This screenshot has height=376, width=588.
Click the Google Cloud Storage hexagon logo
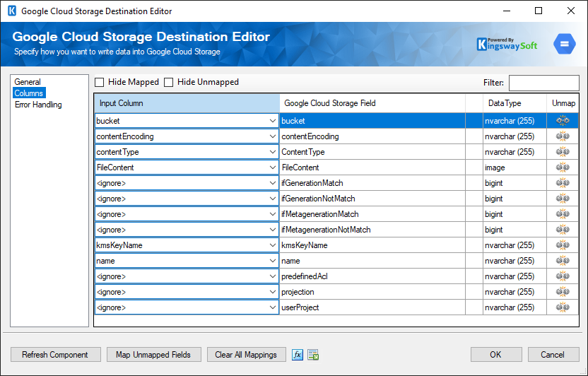click(x=565, y=44)
